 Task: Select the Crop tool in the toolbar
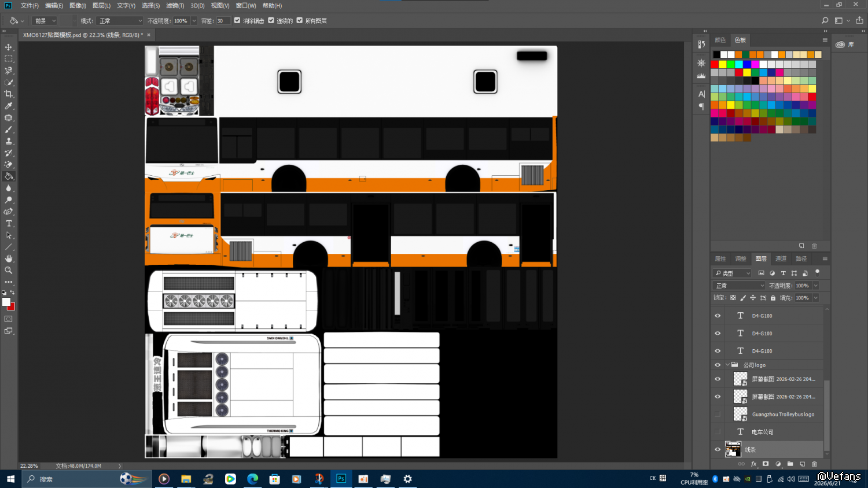pos(9,94)
